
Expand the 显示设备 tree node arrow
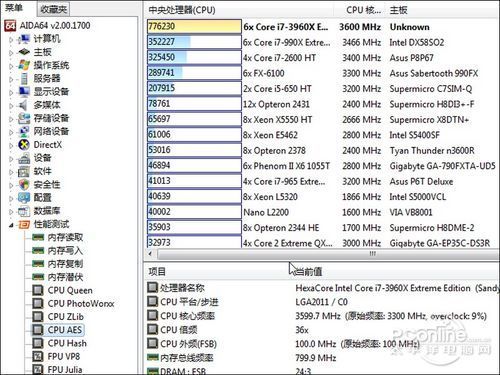click(x=11, y=92)
